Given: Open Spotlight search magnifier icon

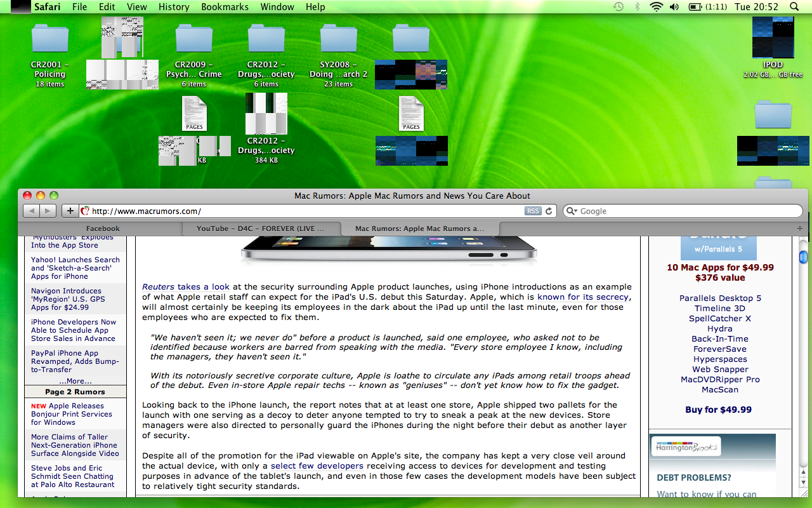Looking at the screenshot, I should click(x=794, y=7).
